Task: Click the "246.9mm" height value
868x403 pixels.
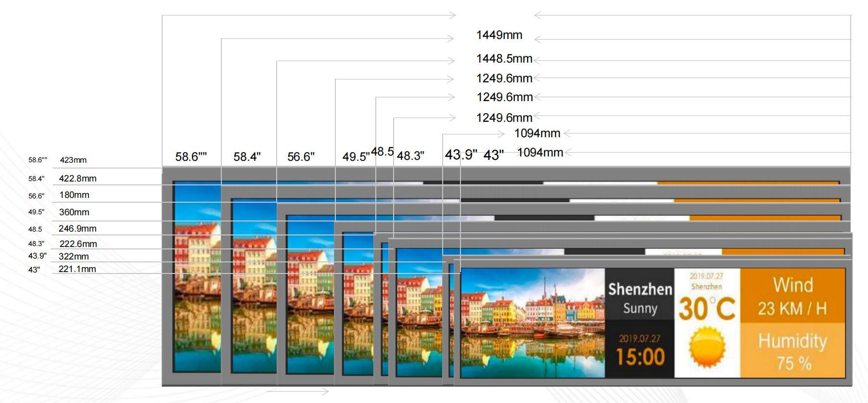Action: pos(77,229)
